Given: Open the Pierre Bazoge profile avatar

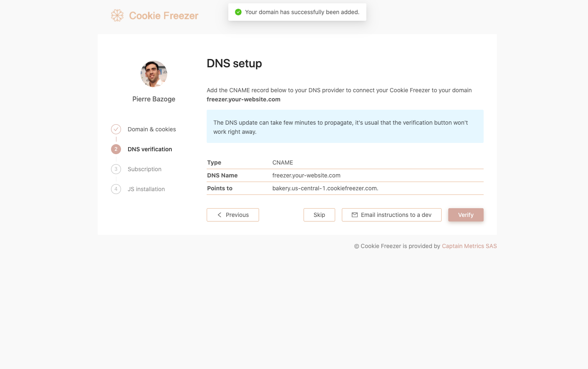Looking at the screenshot, I should (x=154, y=74).
